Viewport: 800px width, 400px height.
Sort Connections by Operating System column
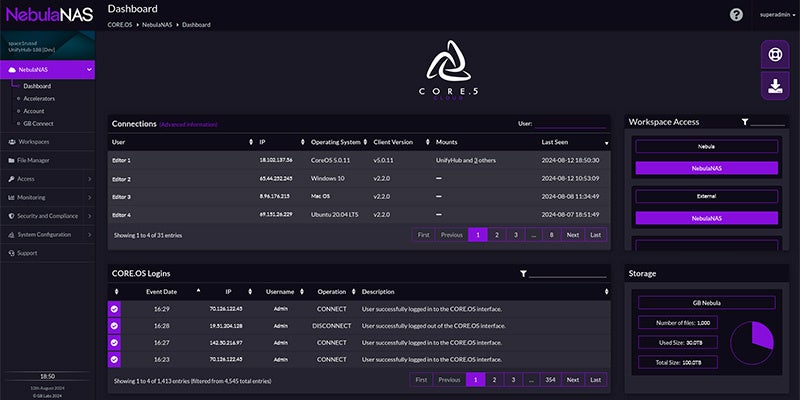click(x=365, y=142)
